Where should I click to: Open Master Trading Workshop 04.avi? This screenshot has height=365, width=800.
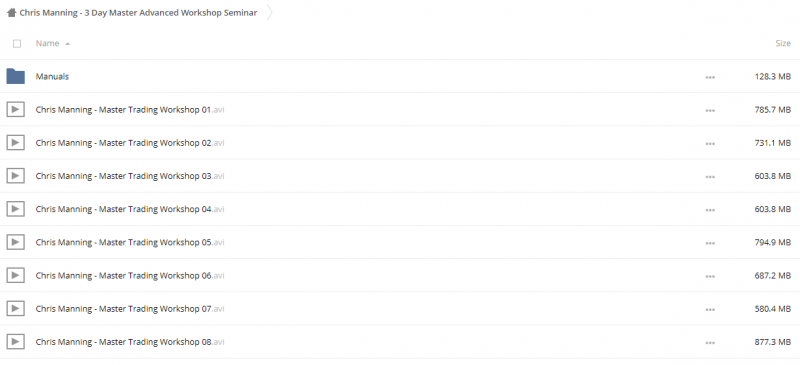(130, 209)
